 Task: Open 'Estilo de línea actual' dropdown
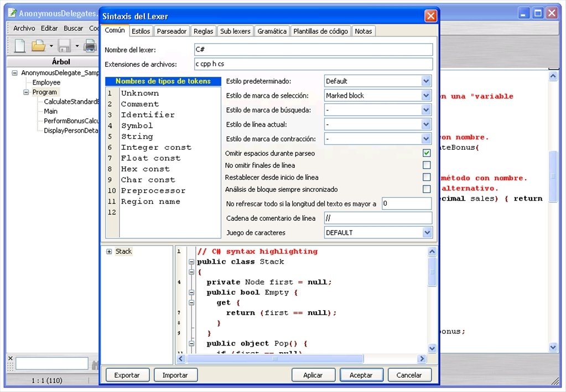click(x=426, y=124)
